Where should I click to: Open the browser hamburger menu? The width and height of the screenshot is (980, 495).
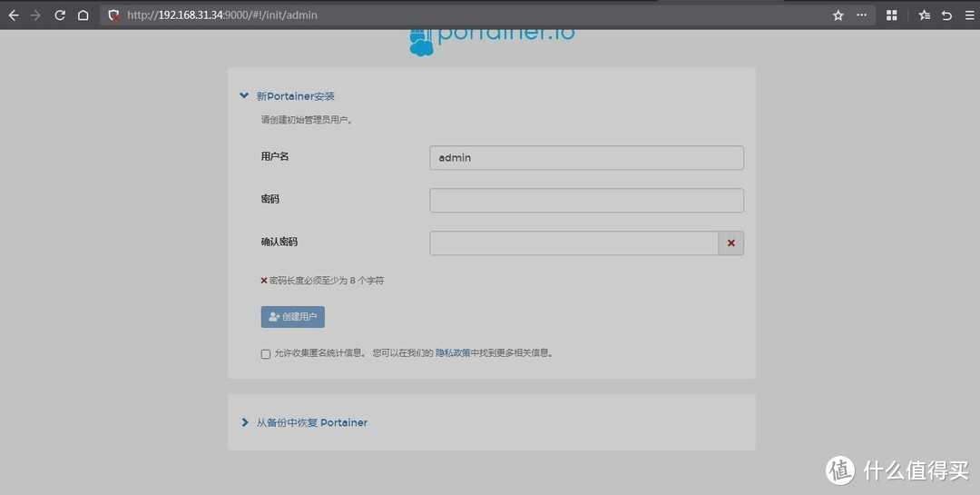pos(967,15)
